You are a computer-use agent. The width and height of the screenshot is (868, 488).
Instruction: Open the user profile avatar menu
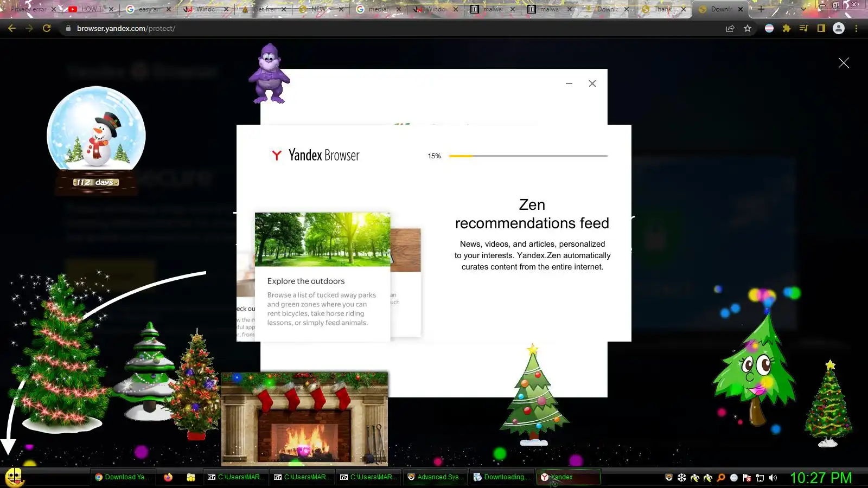[839, 28]
